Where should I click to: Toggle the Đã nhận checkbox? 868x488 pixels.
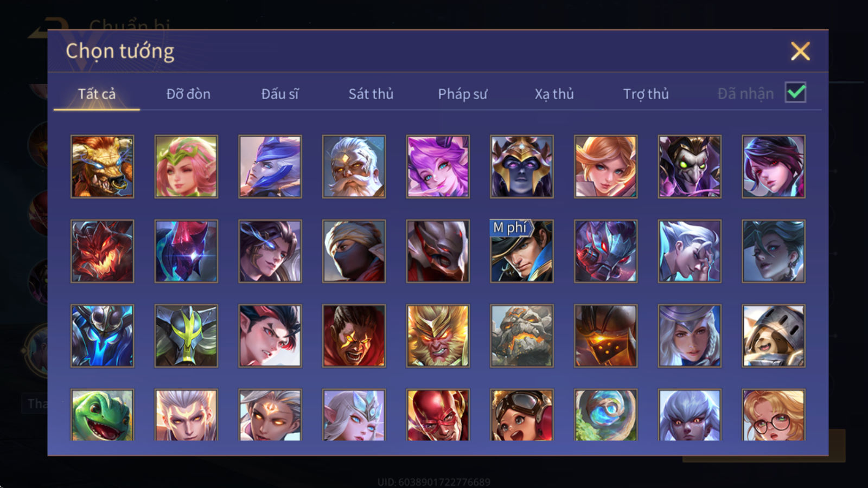tap(795, 93)
